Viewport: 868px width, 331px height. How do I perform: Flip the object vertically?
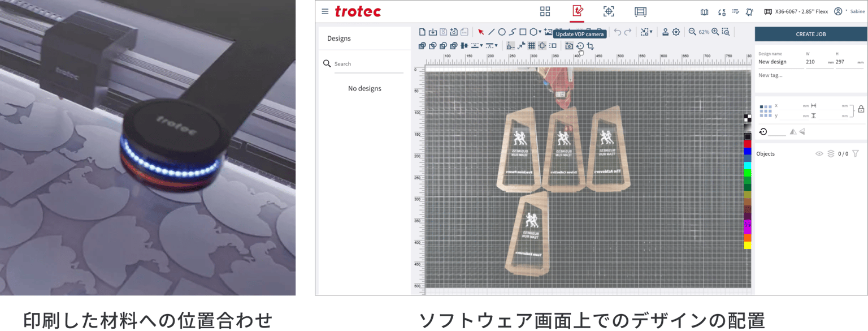(x=802, y=131)
